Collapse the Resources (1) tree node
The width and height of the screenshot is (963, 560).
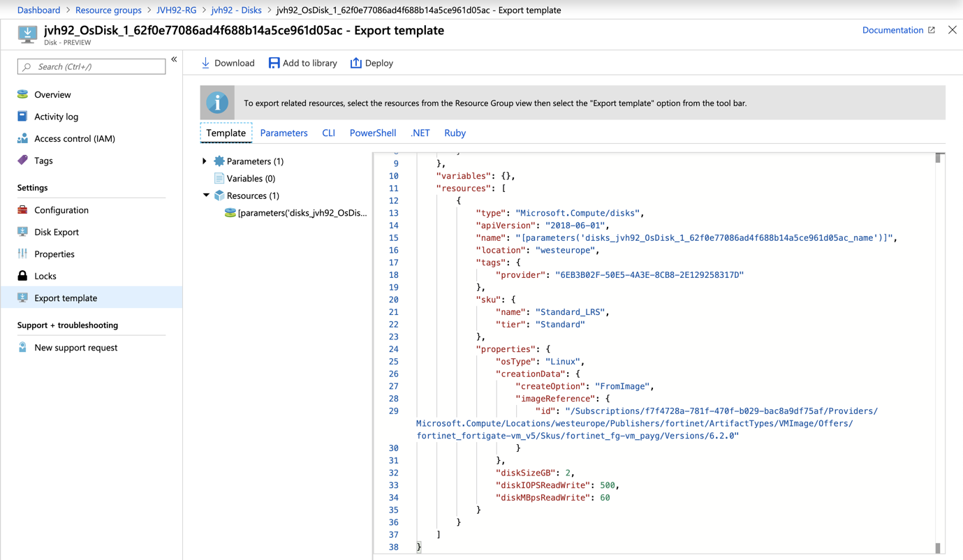point(206,196)
